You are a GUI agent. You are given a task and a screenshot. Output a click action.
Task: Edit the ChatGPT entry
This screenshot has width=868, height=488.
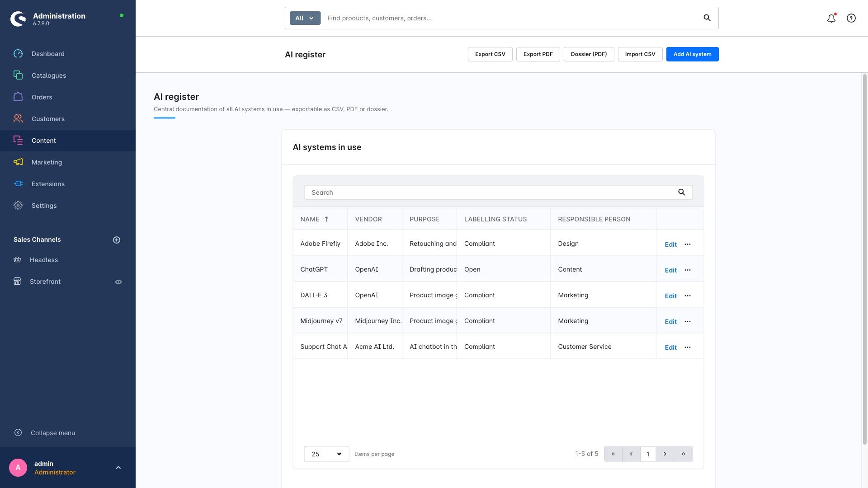(x=671, y=270)
